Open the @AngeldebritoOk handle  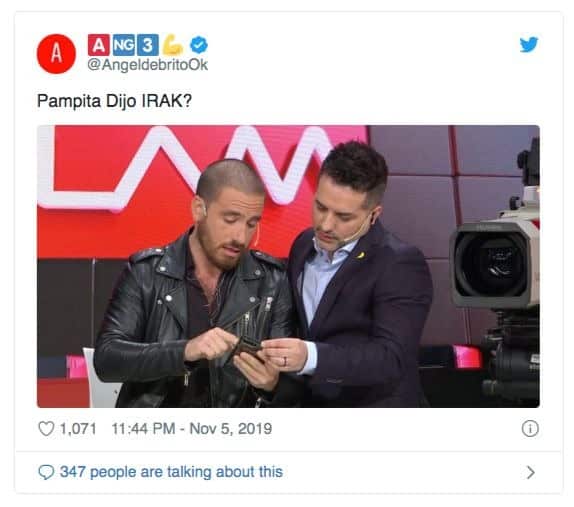tap(148, 65)
